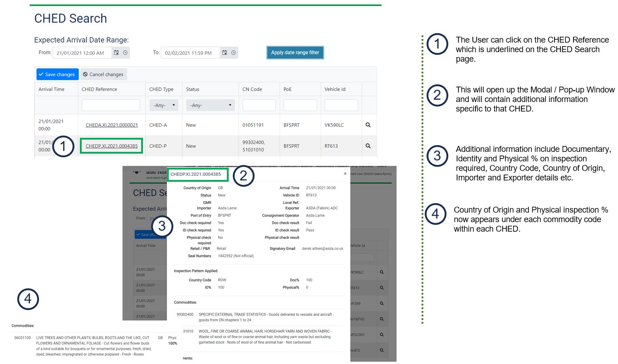The height and width of the screenshot is (364, 618).
Task: Click Apply date range filter button
Action: 295,53
